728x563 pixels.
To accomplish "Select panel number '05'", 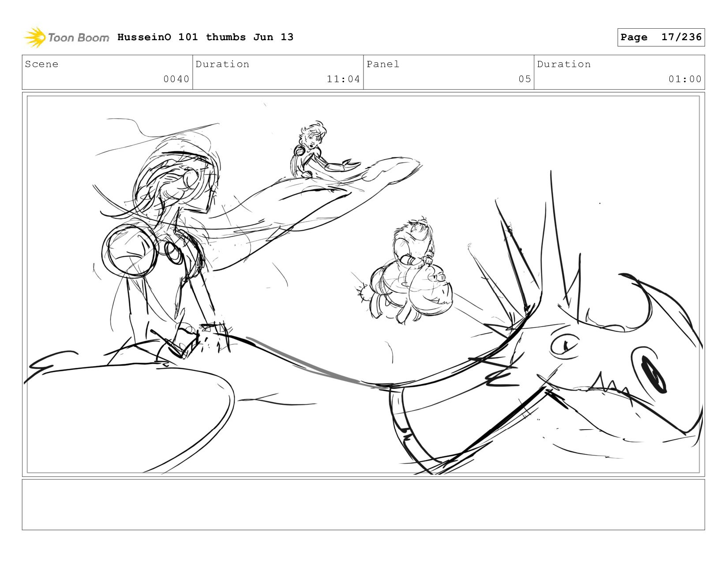I will [x=525, y=79].
